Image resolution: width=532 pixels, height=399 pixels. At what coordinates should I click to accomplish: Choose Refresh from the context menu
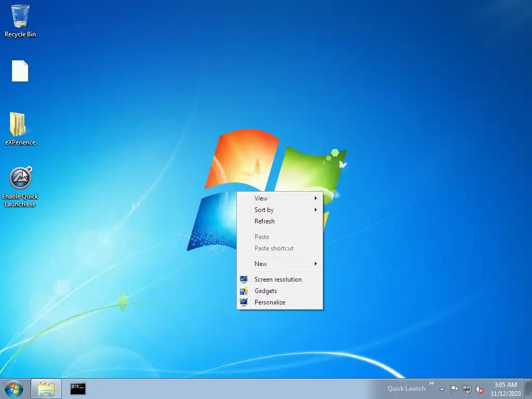pyautogui.click(x=280, y=221)
